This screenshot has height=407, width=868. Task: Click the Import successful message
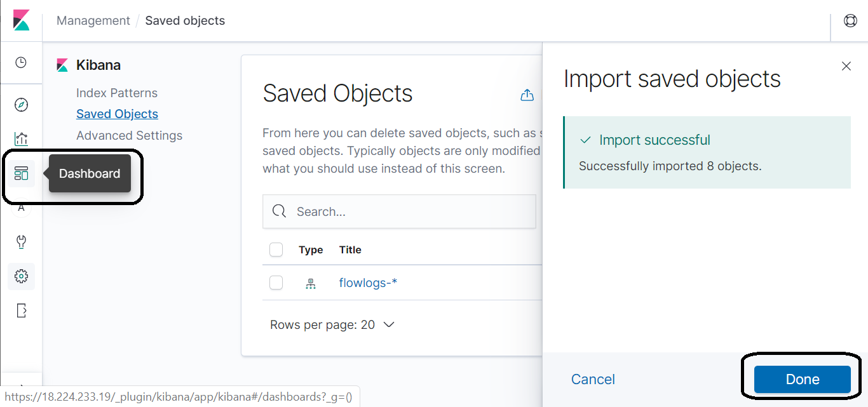click(654, 140)
